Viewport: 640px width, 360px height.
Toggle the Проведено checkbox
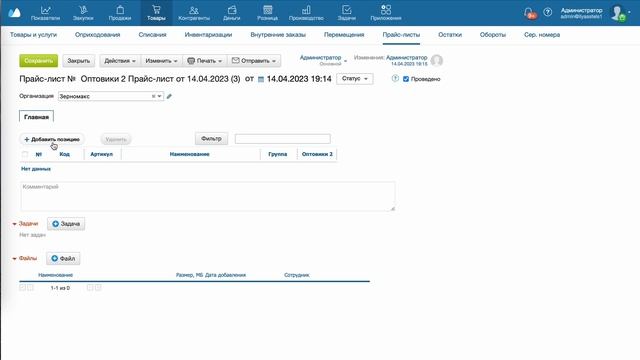406,79
